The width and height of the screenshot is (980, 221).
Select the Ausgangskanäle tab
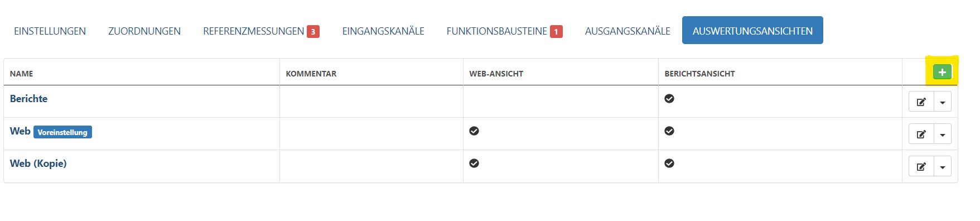point(627,31)
